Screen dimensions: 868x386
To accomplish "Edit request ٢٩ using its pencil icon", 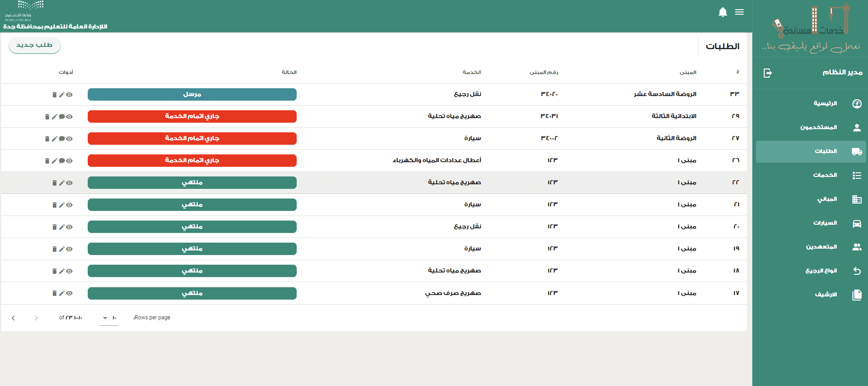I will click(x=54, y=117).
